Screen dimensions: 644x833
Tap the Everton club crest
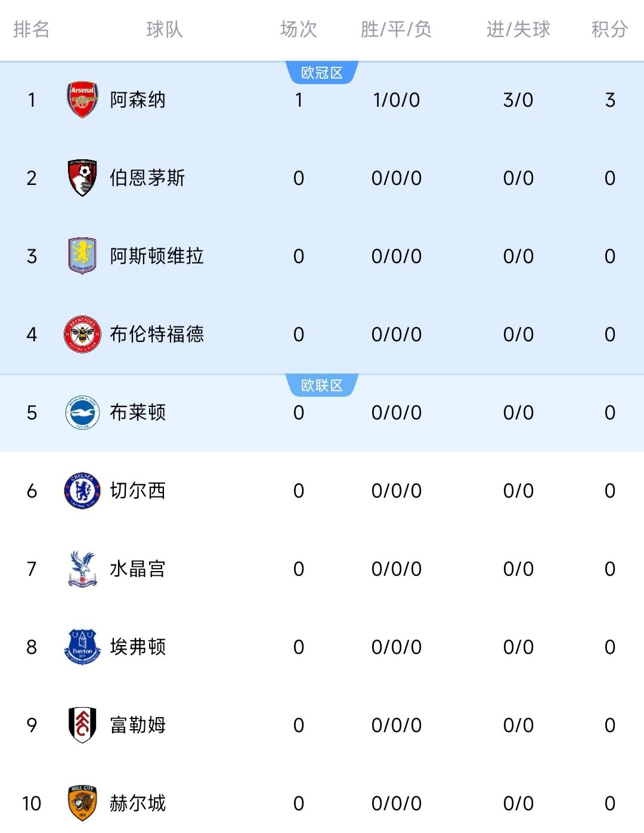click(x=82, y=647)
